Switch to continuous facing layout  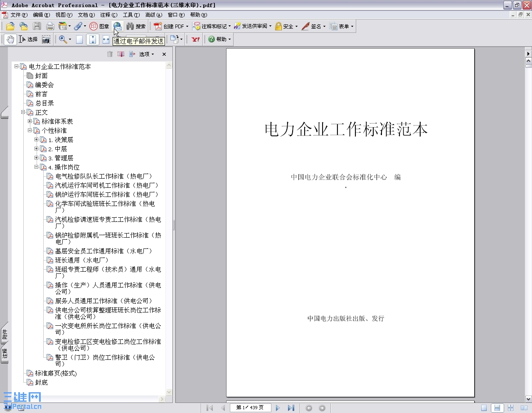[510, 408]
